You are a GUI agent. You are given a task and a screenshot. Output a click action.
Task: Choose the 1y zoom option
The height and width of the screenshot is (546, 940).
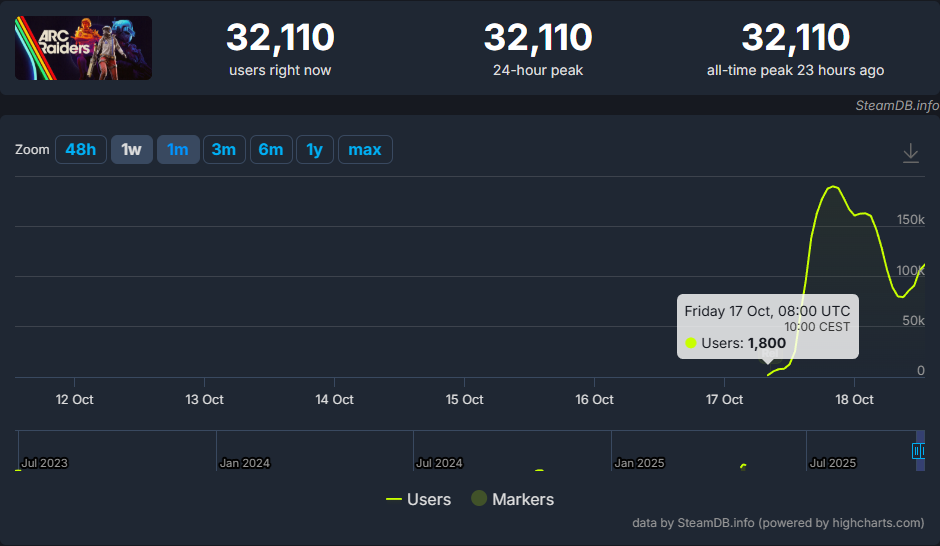tap(315, 149)
